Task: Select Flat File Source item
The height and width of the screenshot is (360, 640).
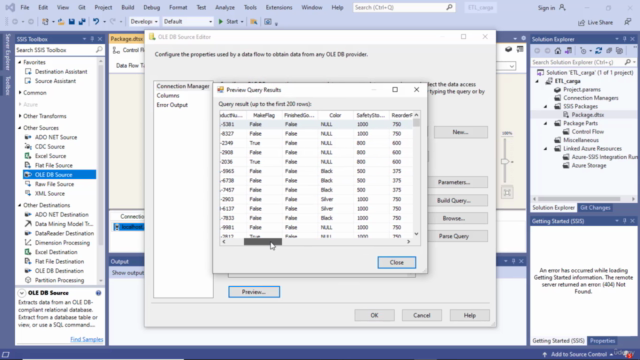Action: [53, 165]
